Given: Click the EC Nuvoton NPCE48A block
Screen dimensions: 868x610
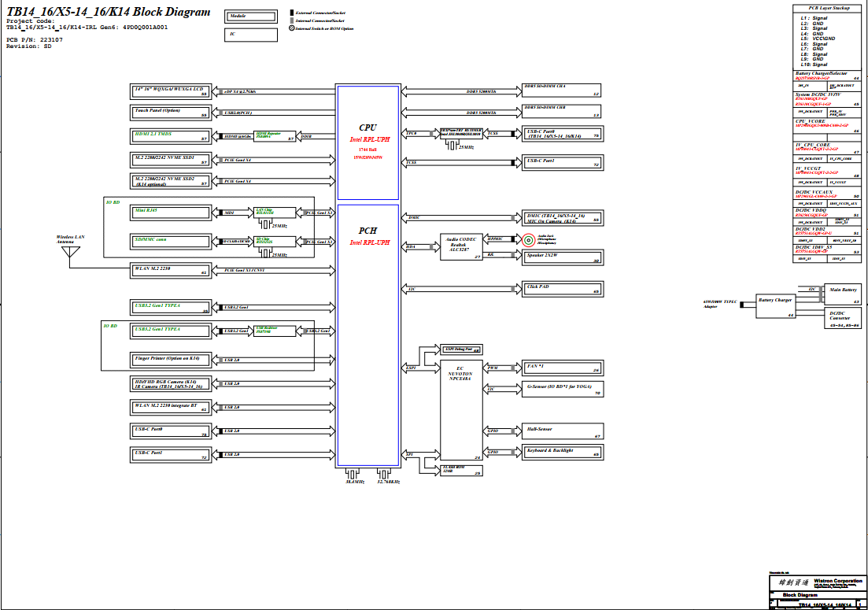Looking at the screenshot, I should pyautogui.click(x=460, y=401).
